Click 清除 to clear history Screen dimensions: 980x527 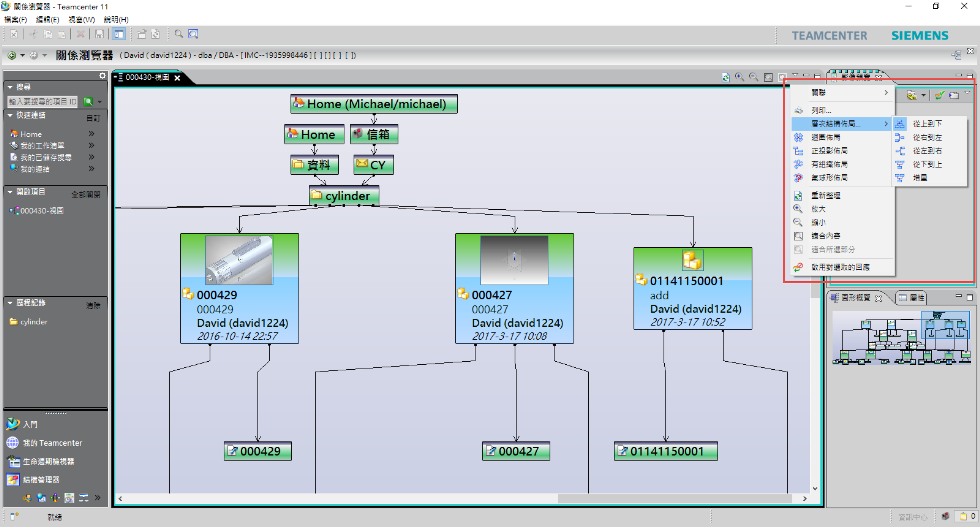tap(93, 305)
